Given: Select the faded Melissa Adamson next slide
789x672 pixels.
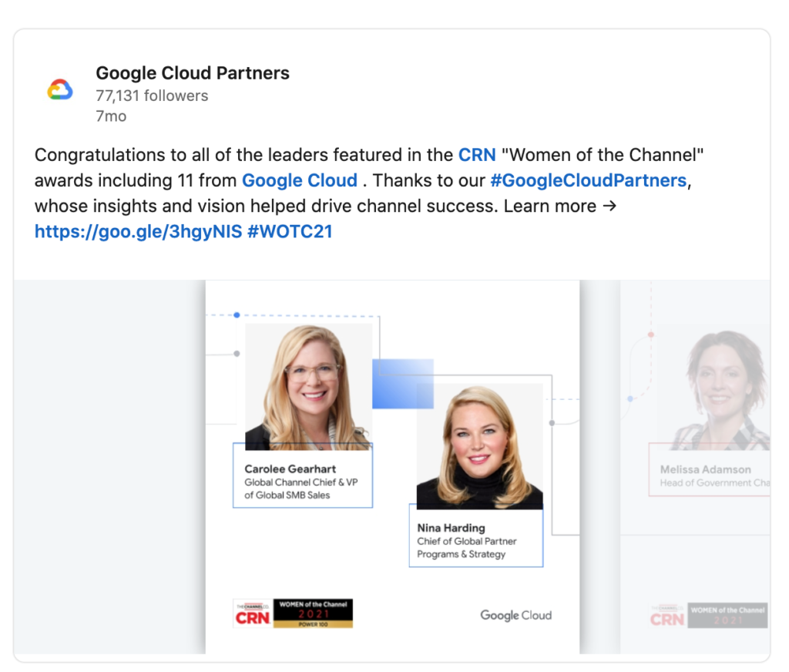Looking at the screenshot, I should (696, 467).
